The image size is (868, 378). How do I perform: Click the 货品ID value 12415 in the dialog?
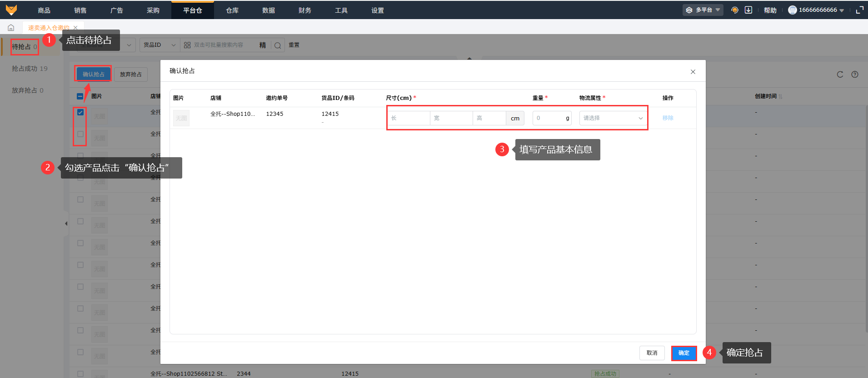tap(330, 114)
